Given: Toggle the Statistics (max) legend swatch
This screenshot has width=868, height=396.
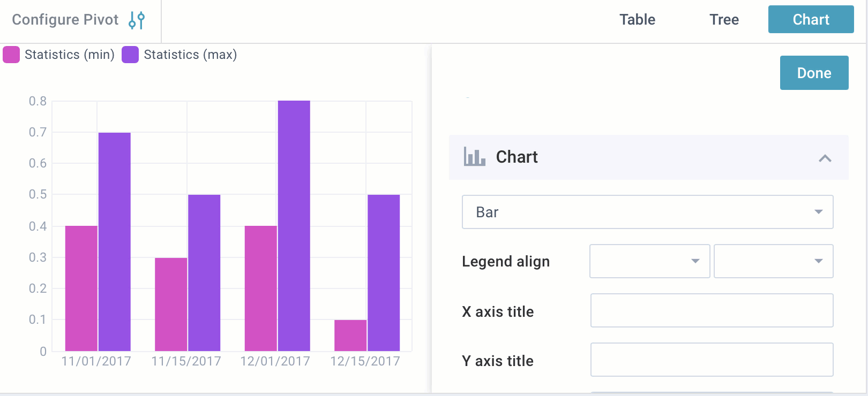Looking at the screenshot, I should (x=130, y=55).
